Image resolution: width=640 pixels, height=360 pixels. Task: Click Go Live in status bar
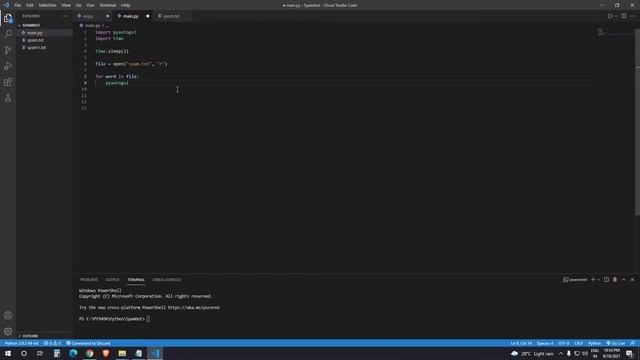[616, 343]
